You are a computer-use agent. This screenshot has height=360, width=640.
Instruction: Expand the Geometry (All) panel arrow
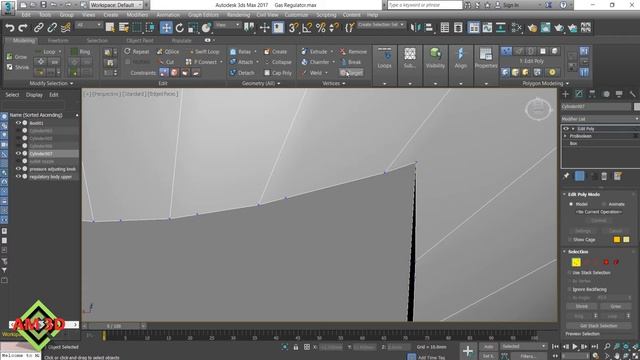[279, 83]
